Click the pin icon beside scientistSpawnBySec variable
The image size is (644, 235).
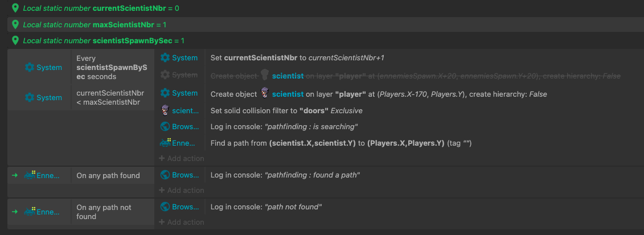[15, 40]
